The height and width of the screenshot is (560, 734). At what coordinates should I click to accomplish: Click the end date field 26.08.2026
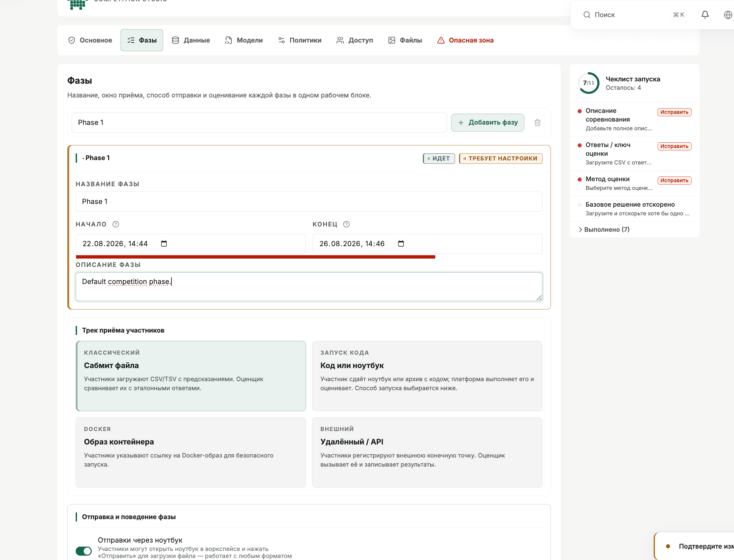(427, 244)
